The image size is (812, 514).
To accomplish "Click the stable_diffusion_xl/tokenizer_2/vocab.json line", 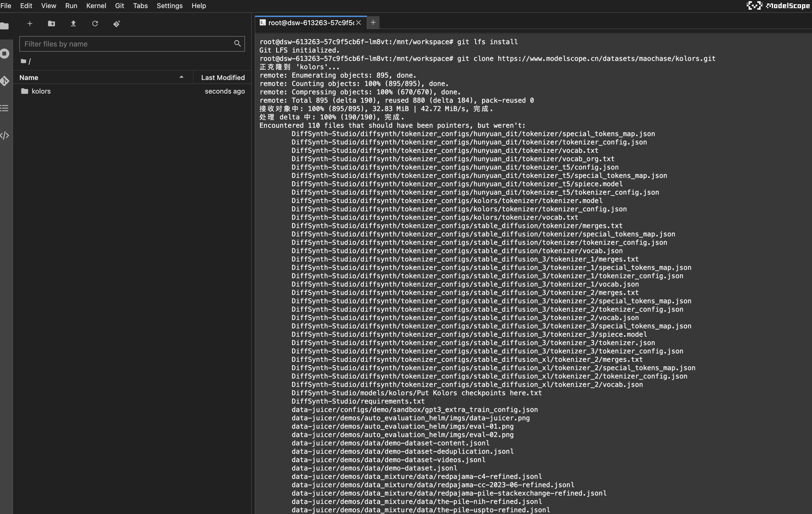I will pyautogui.click(x=467, y=384).
